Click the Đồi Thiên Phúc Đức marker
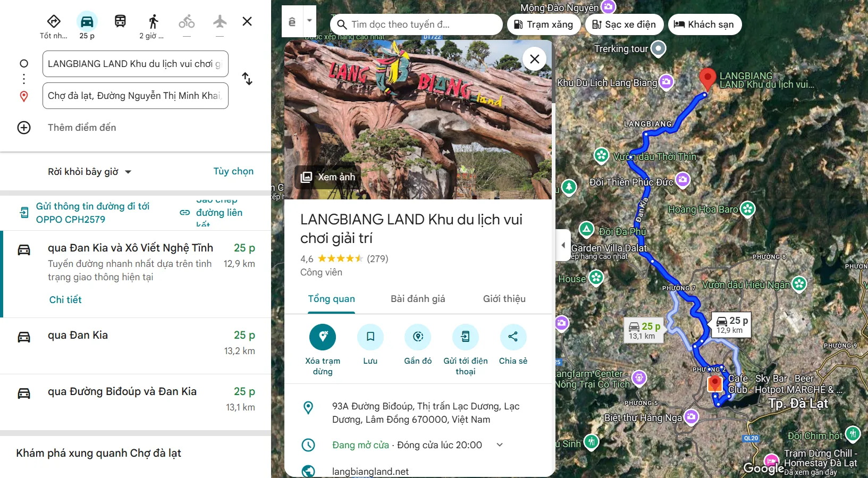 (682, 180)
